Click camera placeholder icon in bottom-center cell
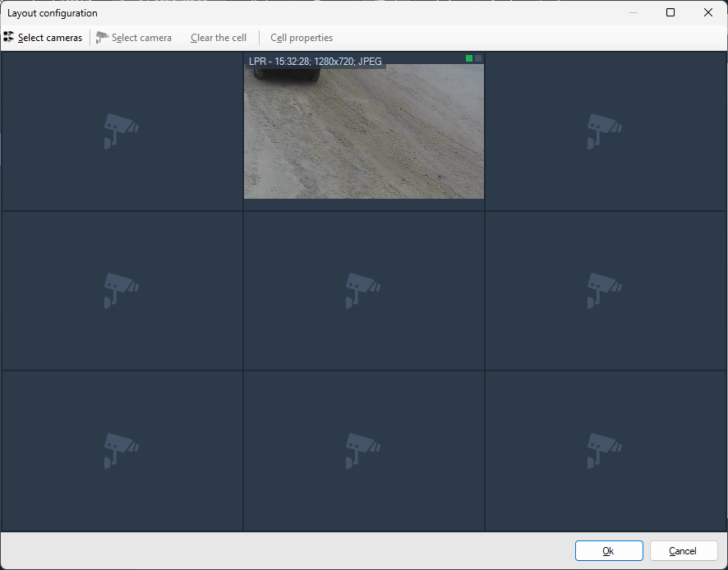This screenshot has height=570, width=728. [x=362, y=450]
